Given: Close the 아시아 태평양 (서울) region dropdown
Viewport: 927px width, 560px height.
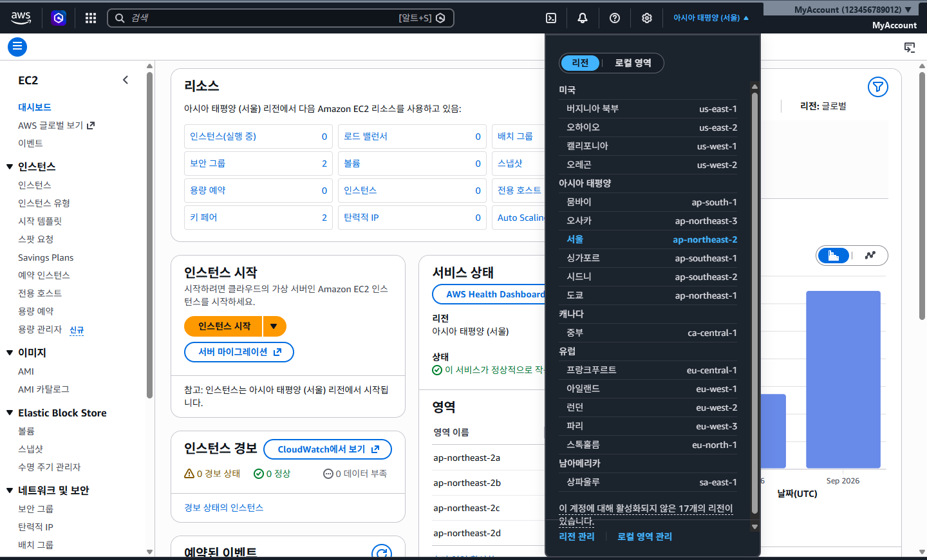Looking at the screenshot, I should (711, 18).
